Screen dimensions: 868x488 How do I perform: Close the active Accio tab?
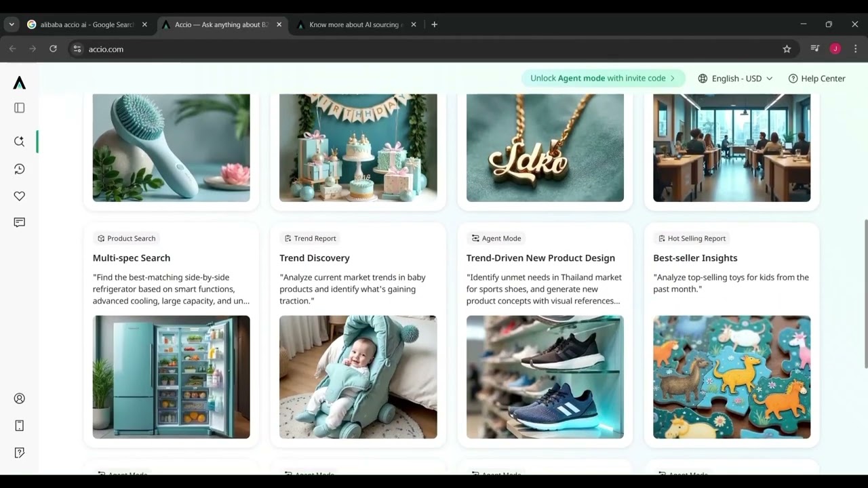point(279,24)
